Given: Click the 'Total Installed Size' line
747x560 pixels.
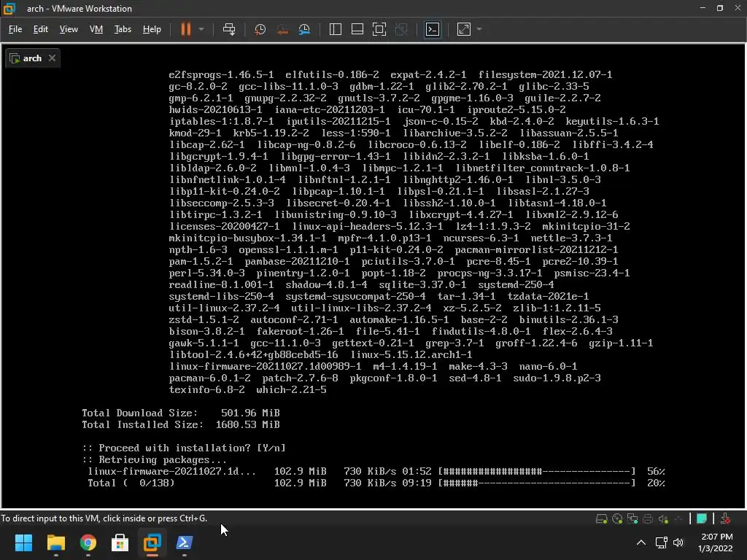Looking at the screenshot, I should [x=181, y=425].
